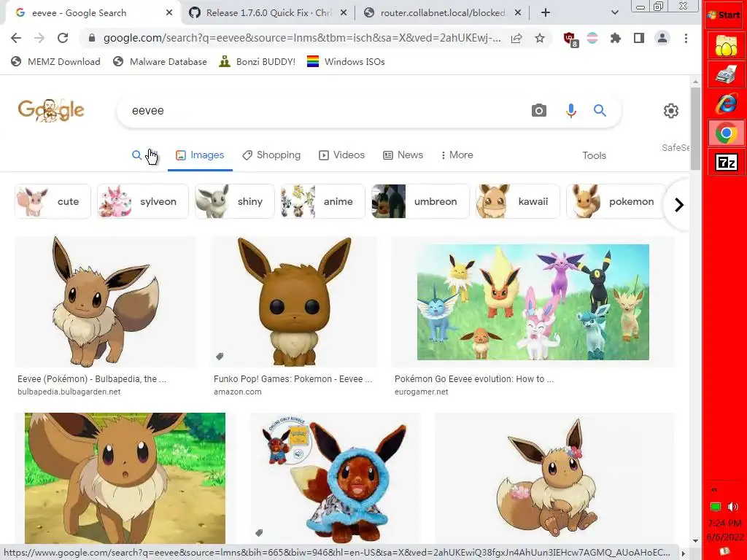Open the search Tools options
The width and height of the screenshot is (747, 560).
click(x=594, y=156)
